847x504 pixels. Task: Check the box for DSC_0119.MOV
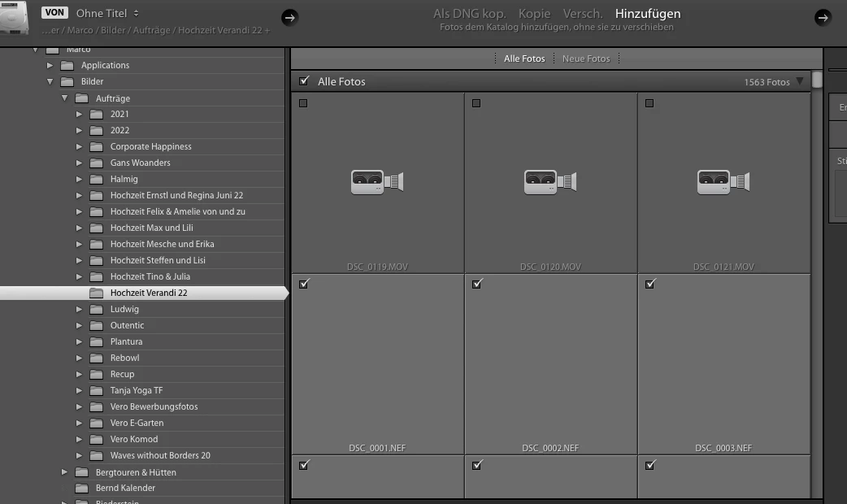click(x=303, y=103)
